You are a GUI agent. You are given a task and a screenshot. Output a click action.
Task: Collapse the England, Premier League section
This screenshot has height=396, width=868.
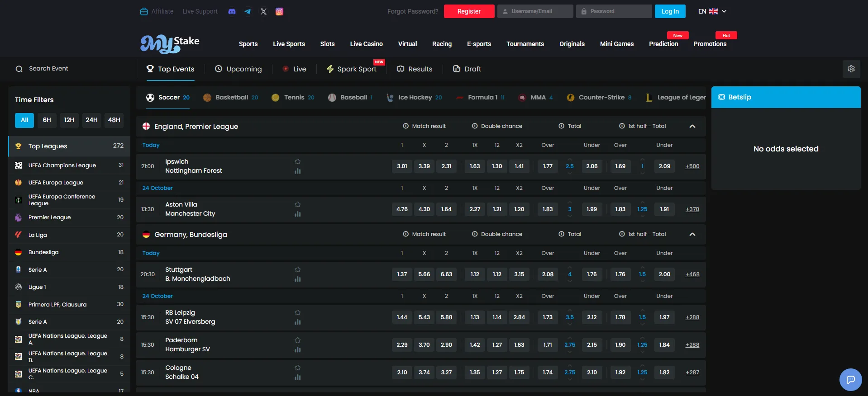[x=692, y=126]
